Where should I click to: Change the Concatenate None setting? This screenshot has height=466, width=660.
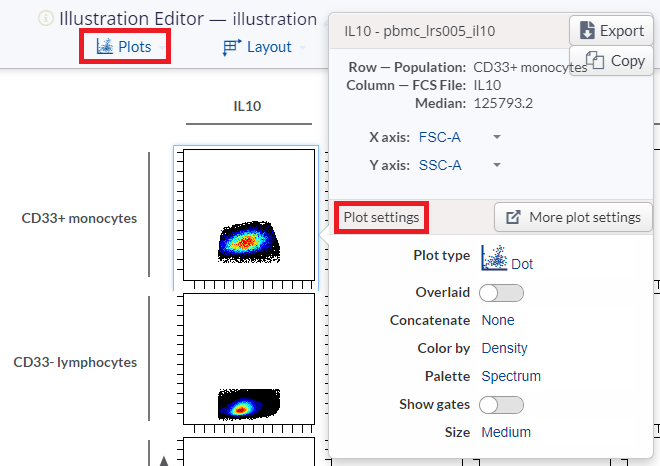[x=498, y=321]
